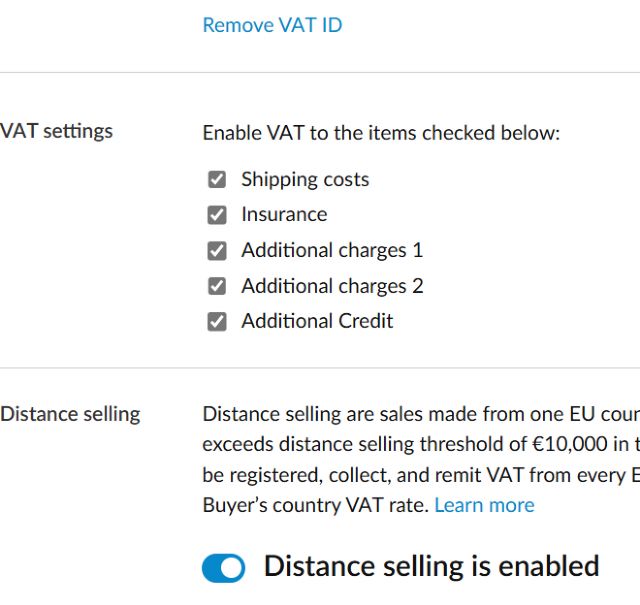Image resolution: width=640 pixels, height=605 pixels.
Task: Turn off the Distance selling toggle switch
Action: tap(223, 568)
